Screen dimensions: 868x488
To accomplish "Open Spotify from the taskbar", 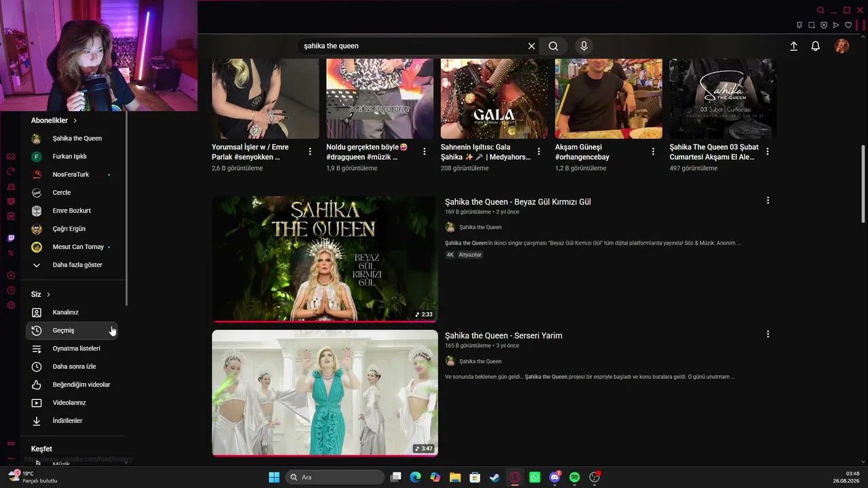I will (x=574, y=477).
